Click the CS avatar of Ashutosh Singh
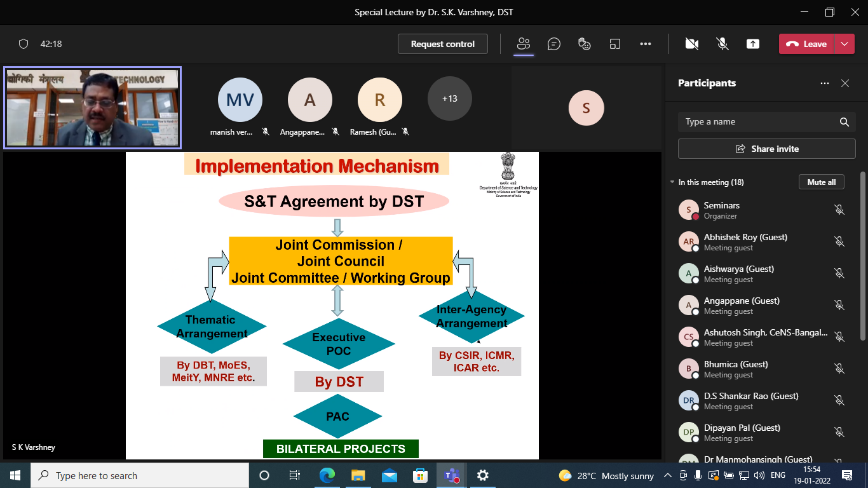The width and height of the screenshot is (868, 488). point(689,337)
